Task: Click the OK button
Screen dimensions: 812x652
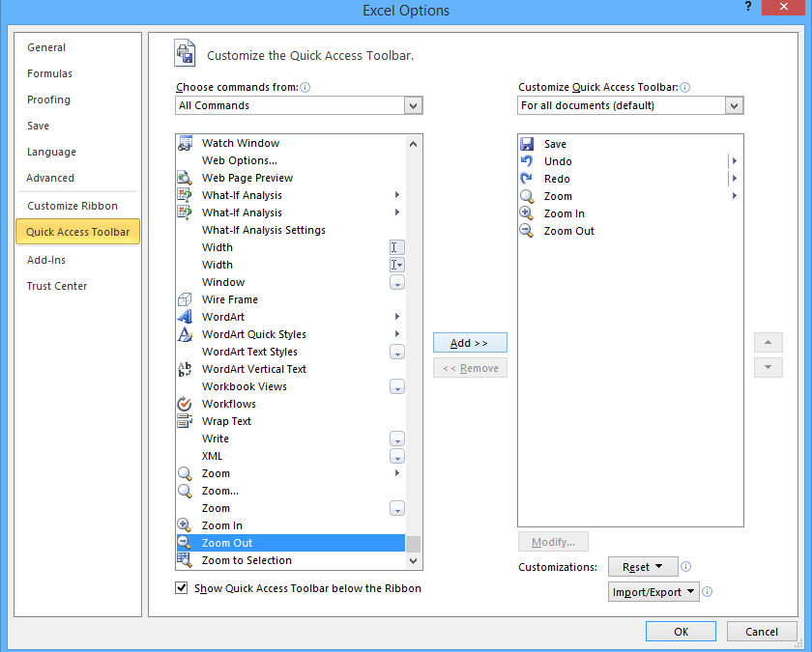Action: click(x=681, y=632)
